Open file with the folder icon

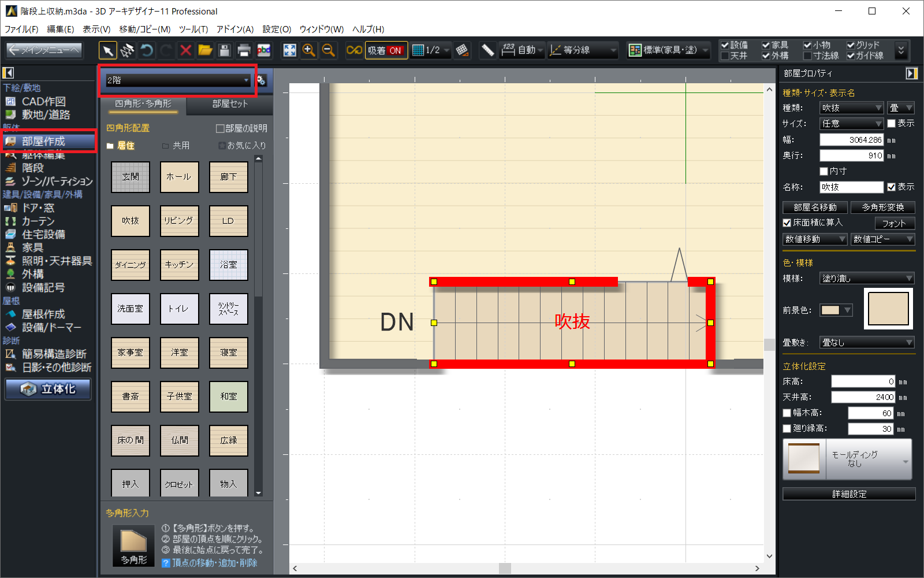pyautogui.click(x=205, y=51)
